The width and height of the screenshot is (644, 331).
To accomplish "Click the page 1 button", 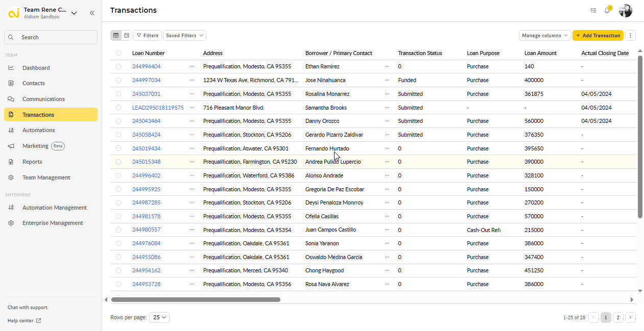I will point(606,317).
